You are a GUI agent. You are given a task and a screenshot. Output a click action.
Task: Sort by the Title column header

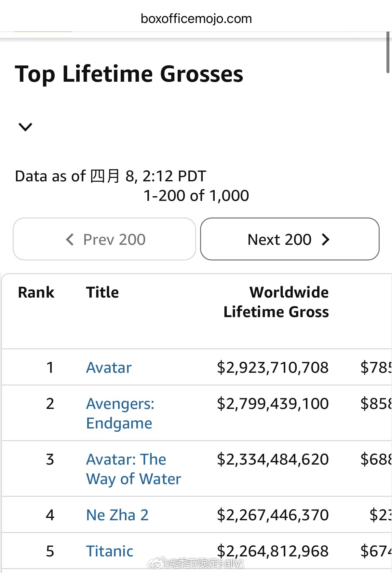[x=102, y=292]
